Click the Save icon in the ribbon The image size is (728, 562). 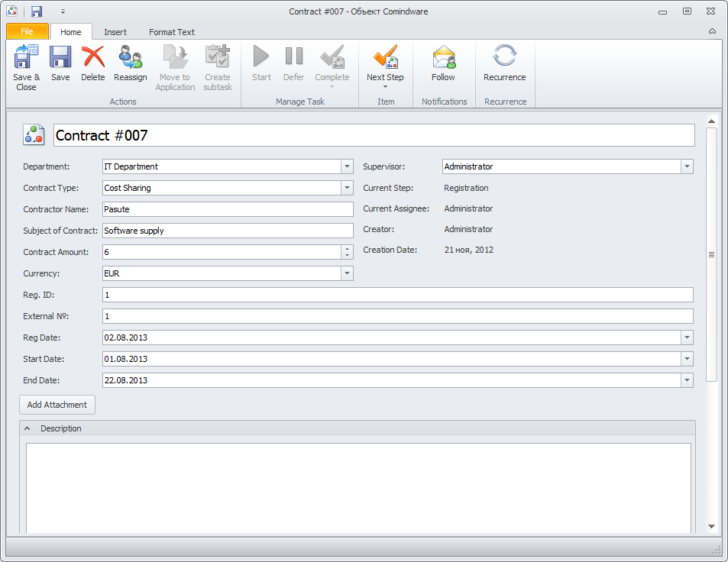(60, 57)
